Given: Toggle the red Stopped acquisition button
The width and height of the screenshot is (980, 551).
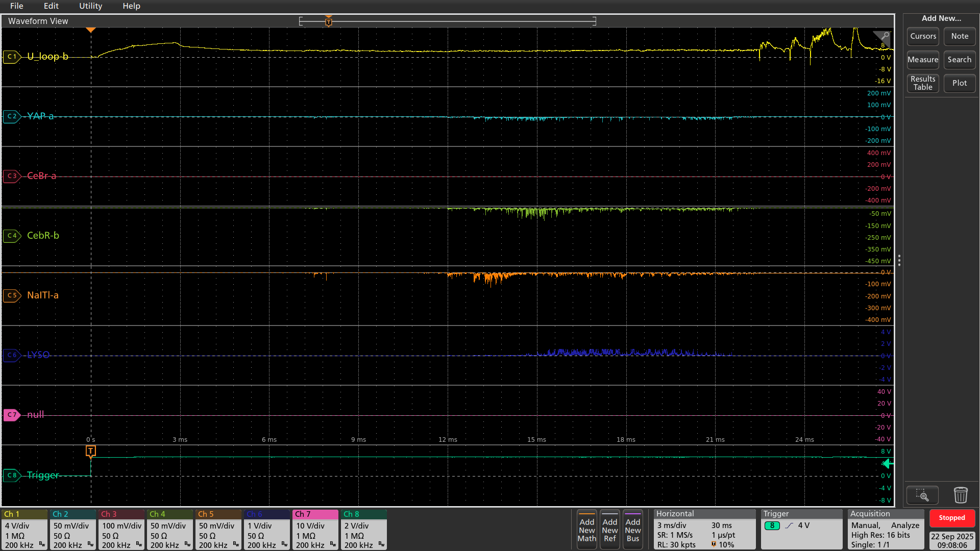Looking at the screenshot, I should tap(951, 518).
